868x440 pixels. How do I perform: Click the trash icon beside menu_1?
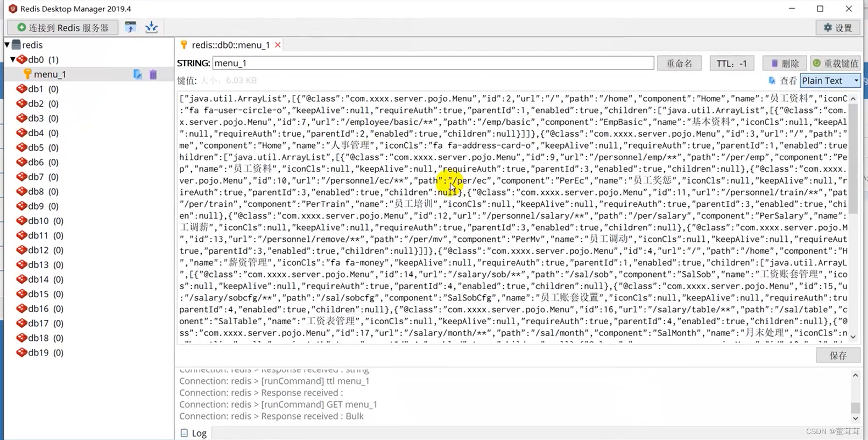(153, 74)
